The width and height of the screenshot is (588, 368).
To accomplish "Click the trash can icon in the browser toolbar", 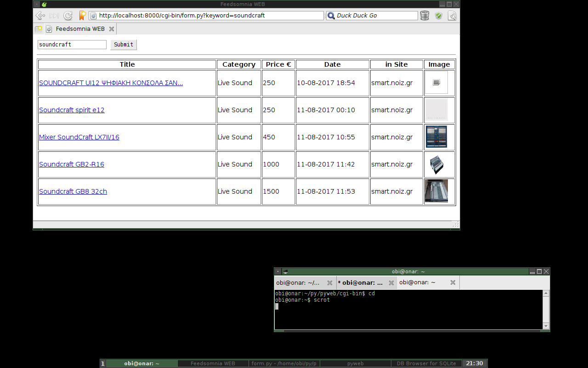I will [424, 16].
